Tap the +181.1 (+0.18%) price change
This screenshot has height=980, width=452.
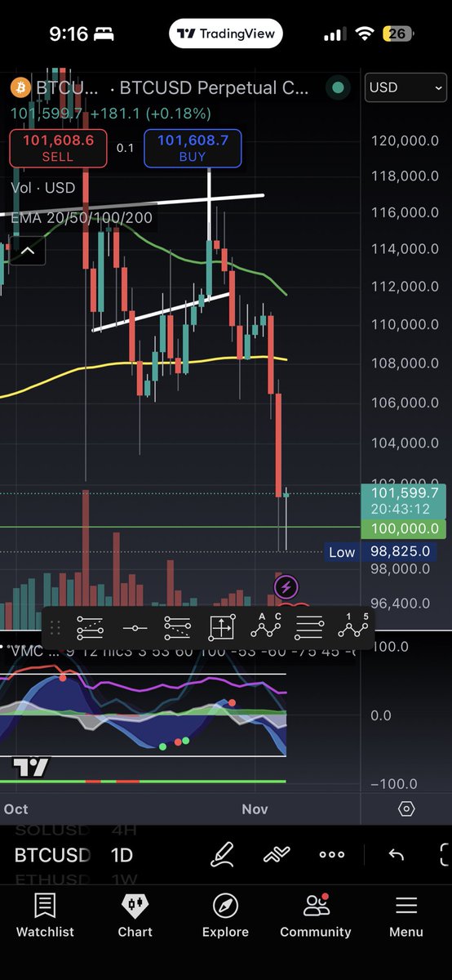coord(152,114)
